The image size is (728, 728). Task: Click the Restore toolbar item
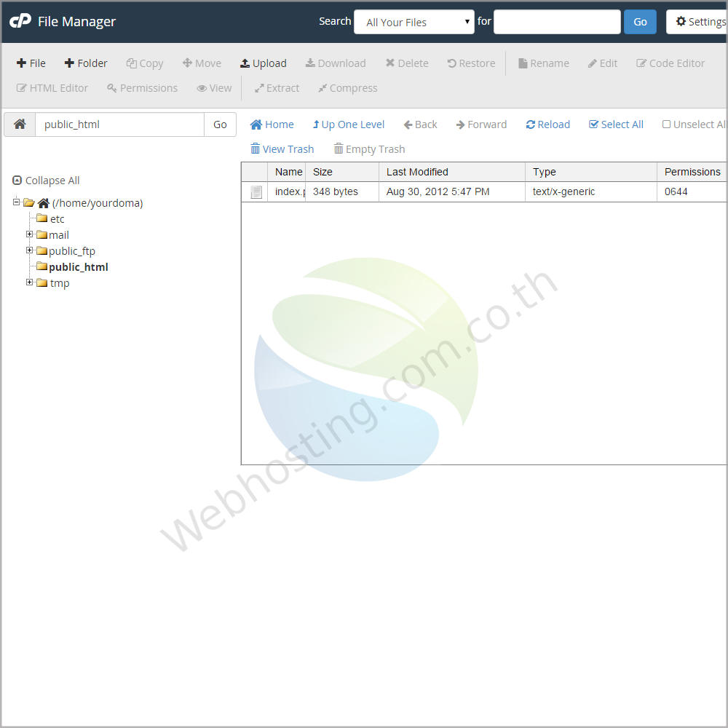(471, 63)
